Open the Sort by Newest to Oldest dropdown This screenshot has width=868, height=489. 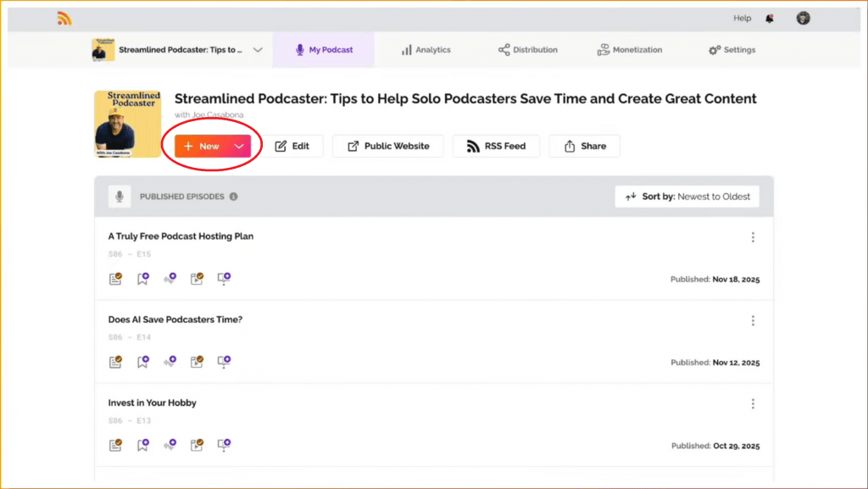[x=687, y=196]
